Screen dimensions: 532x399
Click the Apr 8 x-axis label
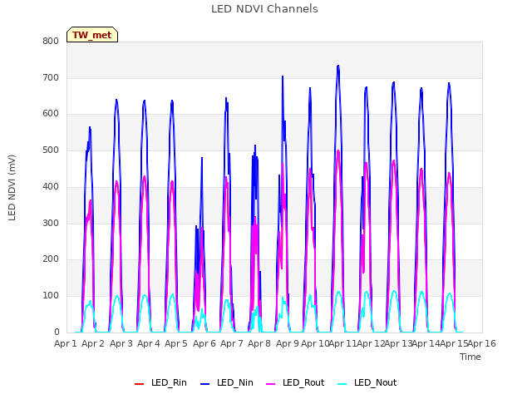pyautogui.click(x=259, y=343)
